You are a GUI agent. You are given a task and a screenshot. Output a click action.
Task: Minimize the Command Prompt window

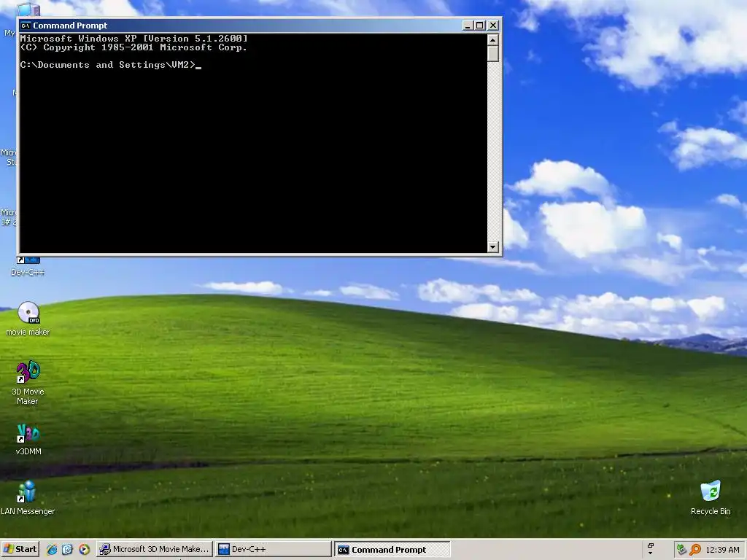point(468,26)
